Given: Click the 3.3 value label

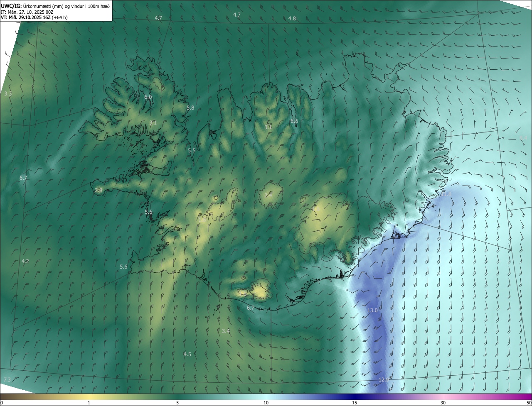Looking at the screenshot, I should pyautogui.click(x=8, y=94).
